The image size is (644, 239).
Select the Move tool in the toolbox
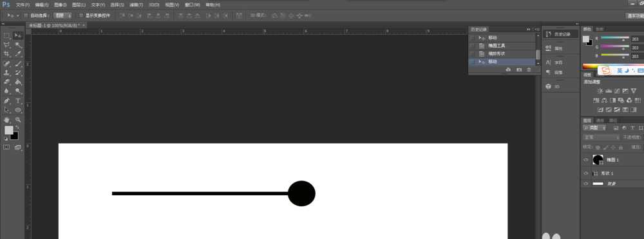[x=18, y=35]
